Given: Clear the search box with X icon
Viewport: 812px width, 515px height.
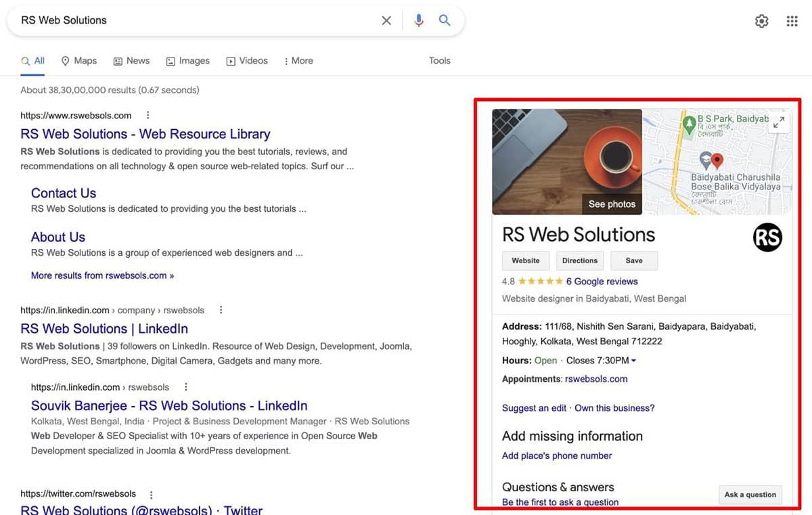Looking at the screenshot, I should pos(386,20).
